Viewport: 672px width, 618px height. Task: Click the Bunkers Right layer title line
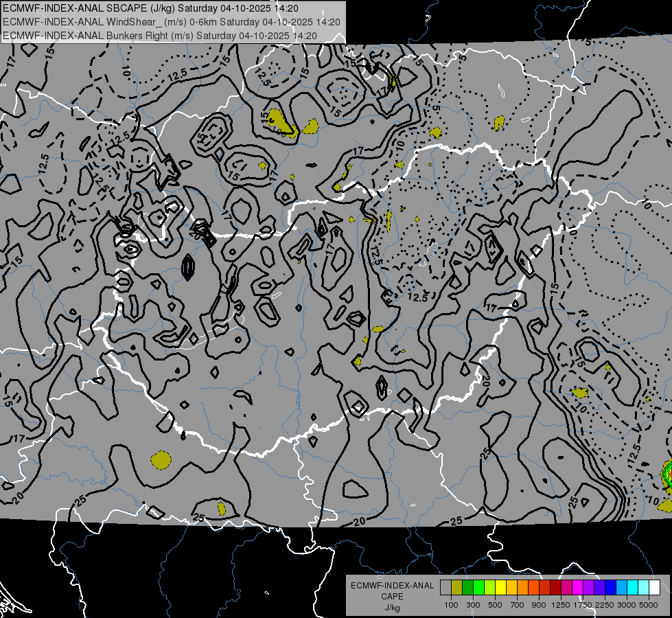tap(160, 36)
